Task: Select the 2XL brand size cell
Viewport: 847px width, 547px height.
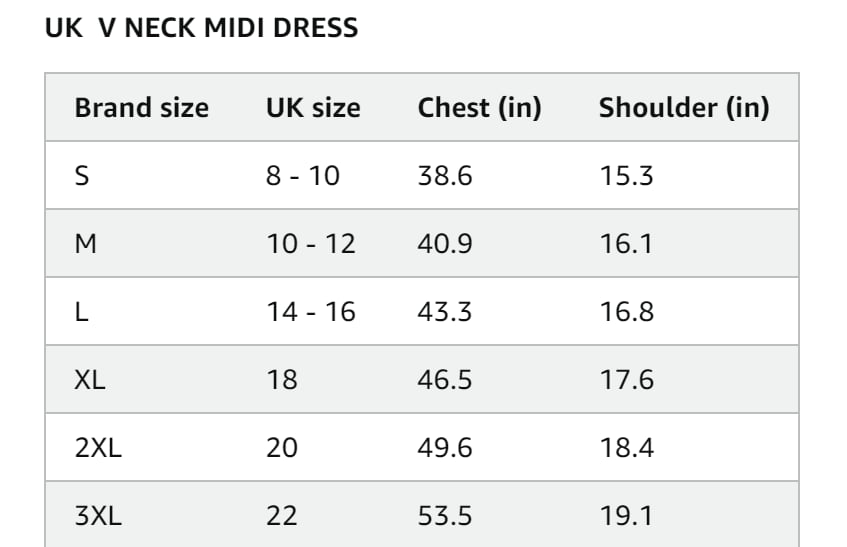Action: tap(98, 448)
